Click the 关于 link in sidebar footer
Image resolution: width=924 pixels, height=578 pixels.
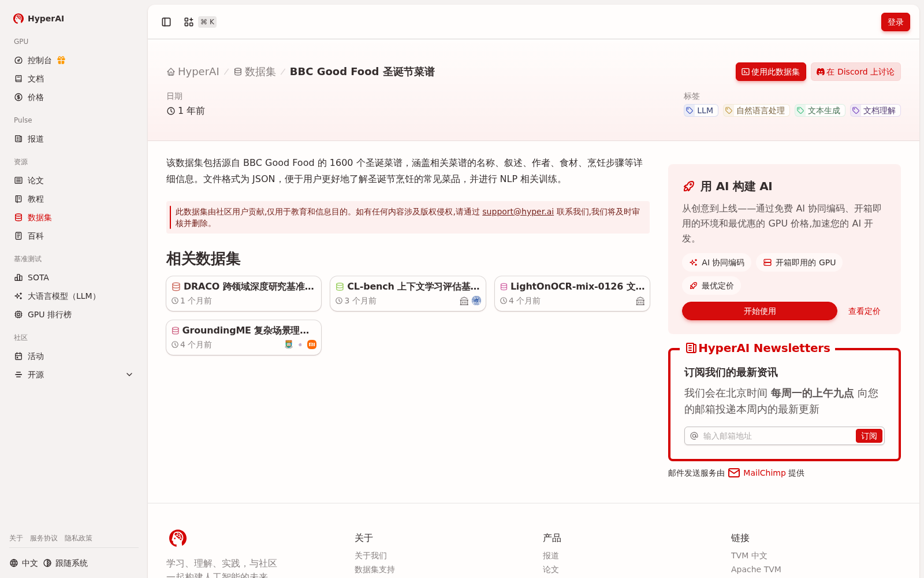pyautogui.click(x=16, y=538)
